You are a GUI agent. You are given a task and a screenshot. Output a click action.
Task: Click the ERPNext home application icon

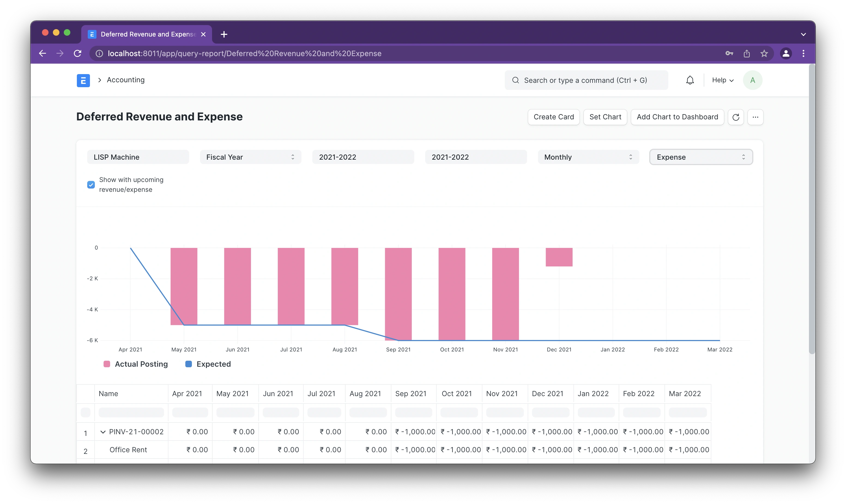(x=83, y=79)
